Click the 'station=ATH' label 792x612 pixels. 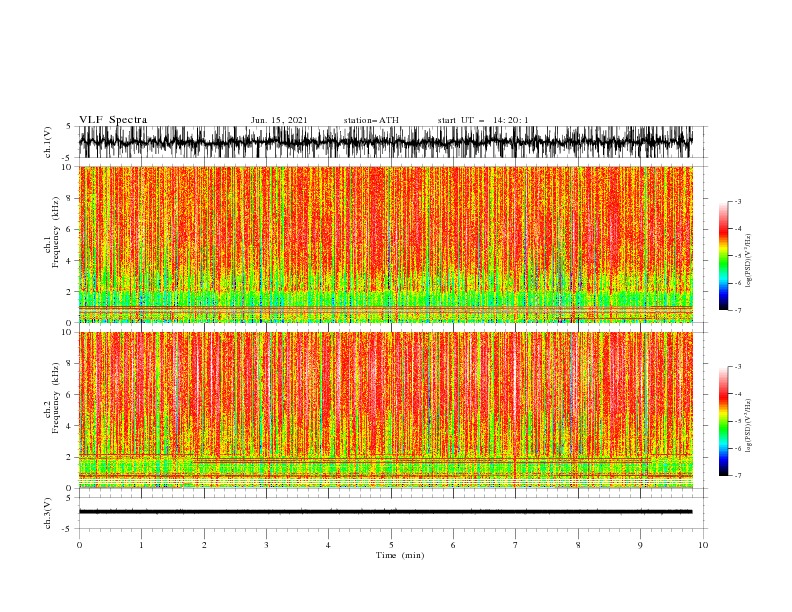[x=371, y=120]
